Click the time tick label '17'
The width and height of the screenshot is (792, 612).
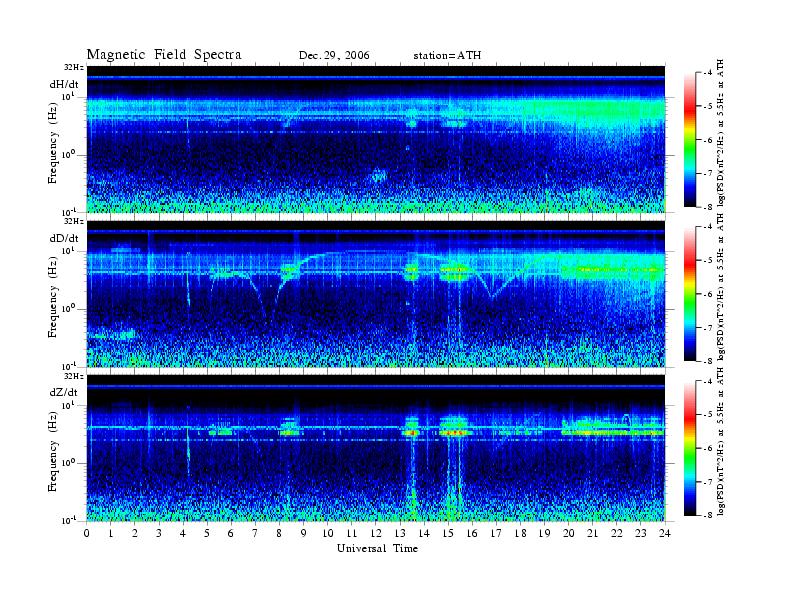496,533
